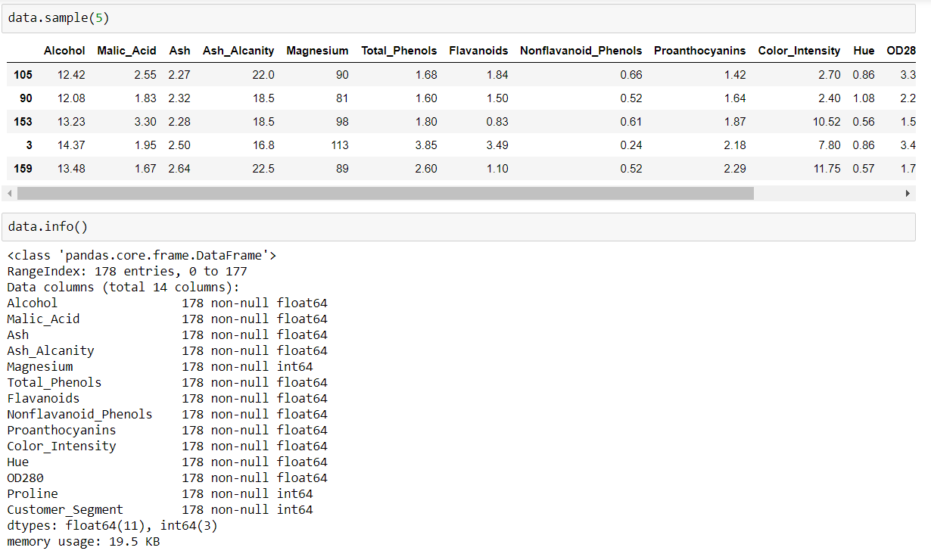
Task: Click the 'Data columns (total 14 columns)' line
Action: [123, 287]
